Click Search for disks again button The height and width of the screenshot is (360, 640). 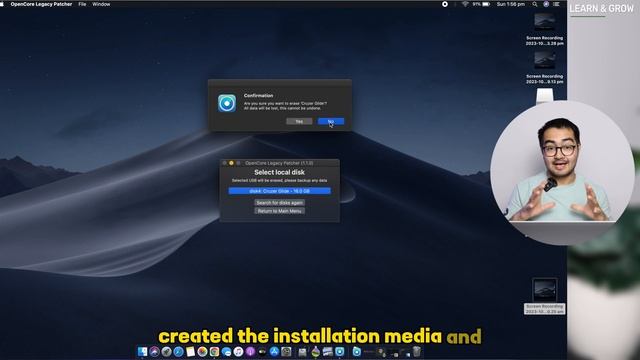point(280,202)
